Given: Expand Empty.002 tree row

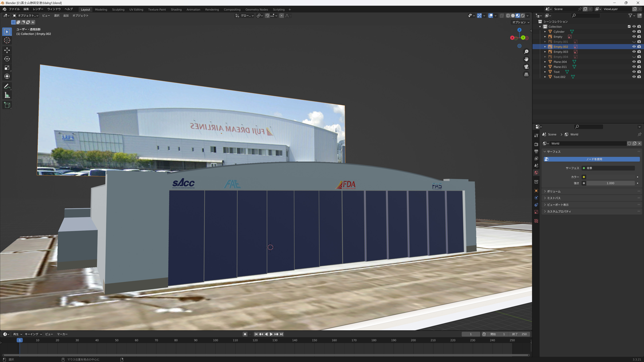Looking at the screenshot, I should click(x=545, y=47).
